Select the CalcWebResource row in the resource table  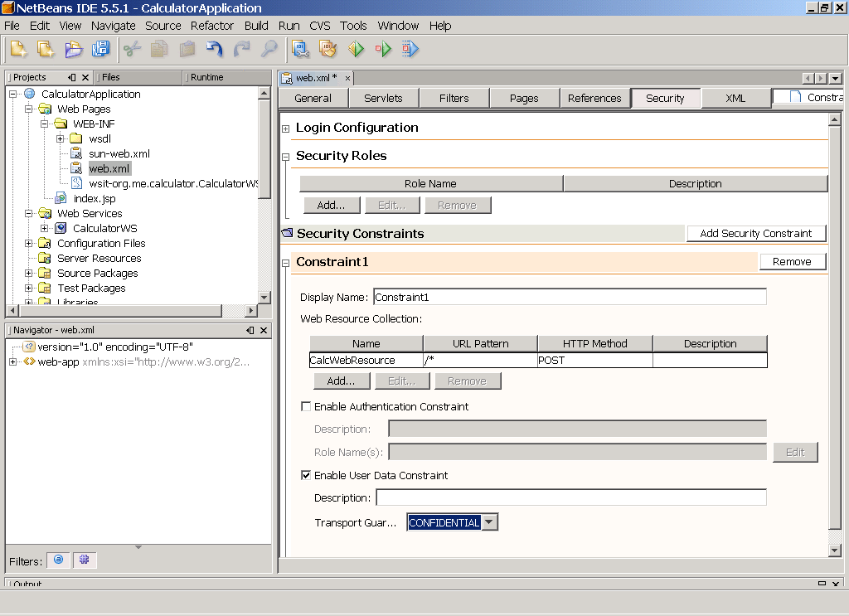(x=365, y=360)
